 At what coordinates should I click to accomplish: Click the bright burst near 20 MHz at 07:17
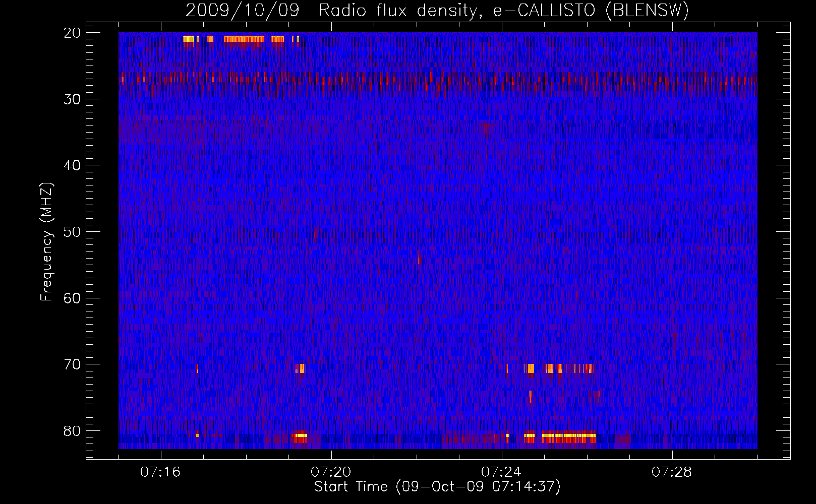(x=244, y=39)
